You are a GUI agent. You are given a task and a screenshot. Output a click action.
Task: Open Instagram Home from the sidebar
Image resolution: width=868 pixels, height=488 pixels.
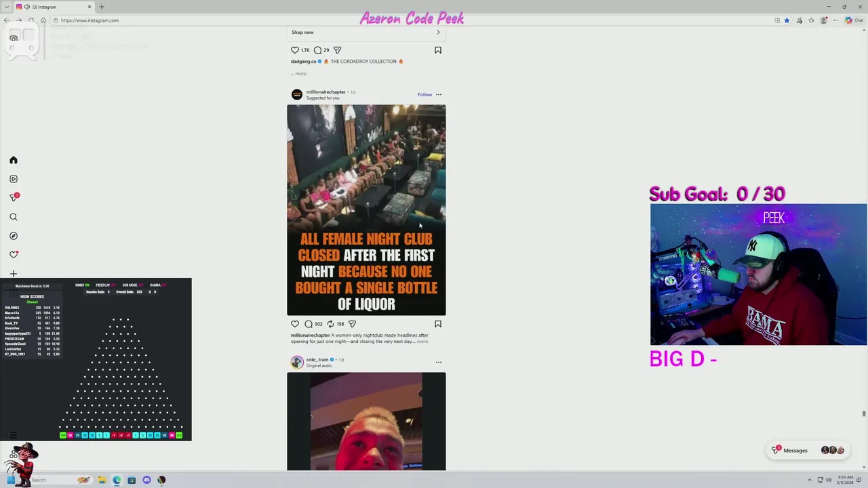pyautogui.click(x=14, y=160)
